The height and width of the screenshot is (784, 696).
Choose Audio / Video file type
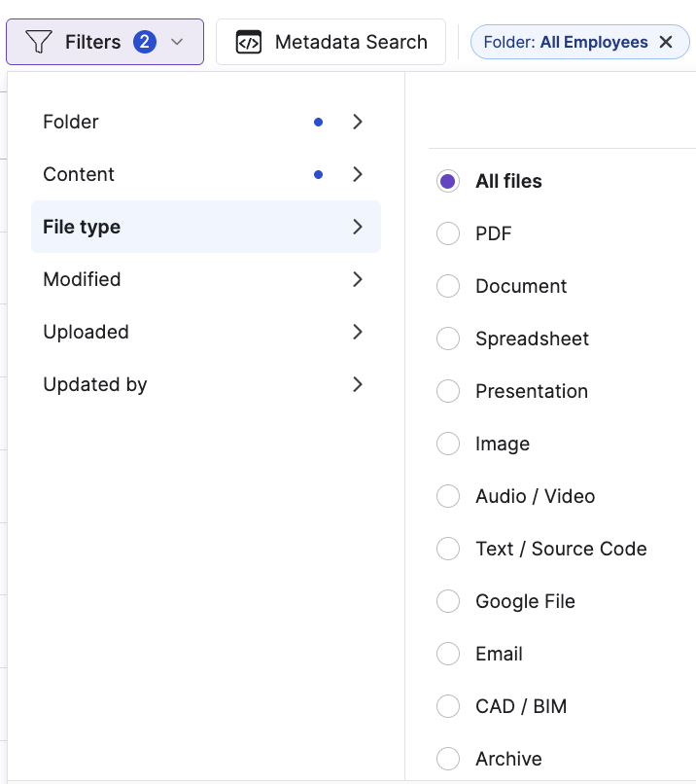pyautogui.click(x=448, y=496)
